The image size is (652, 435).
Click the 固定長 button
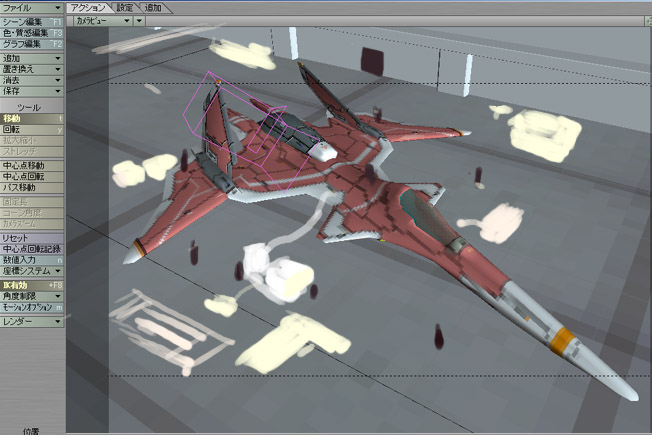tap(32, 202)
